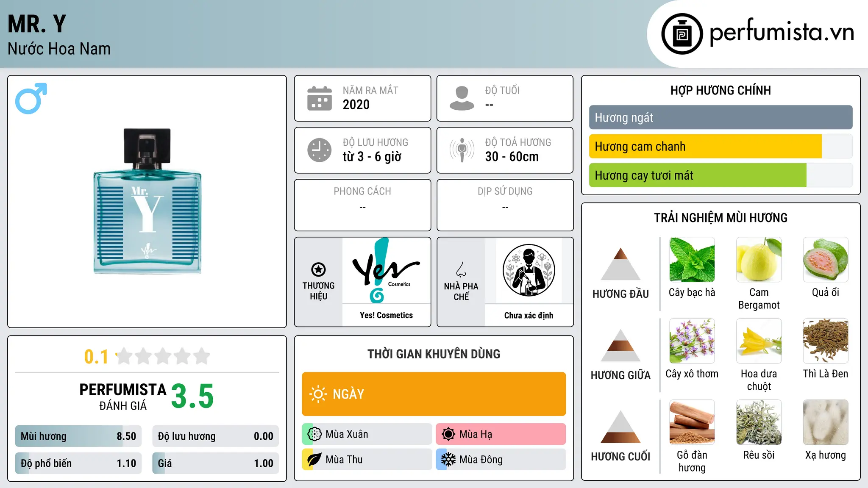Open the Cây bạc hà mint note image
Screen dimensions: 868x488
pyautogui.click(x=692, y=260)
